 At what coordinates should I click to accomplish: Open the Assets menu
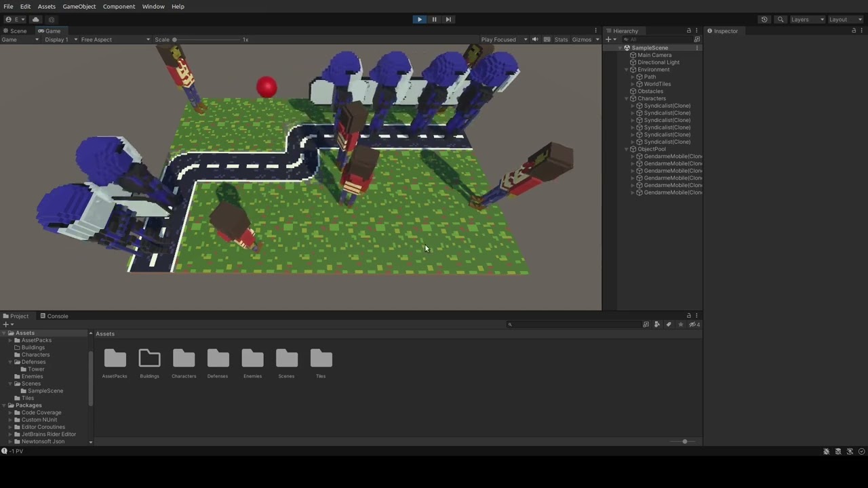47,6
